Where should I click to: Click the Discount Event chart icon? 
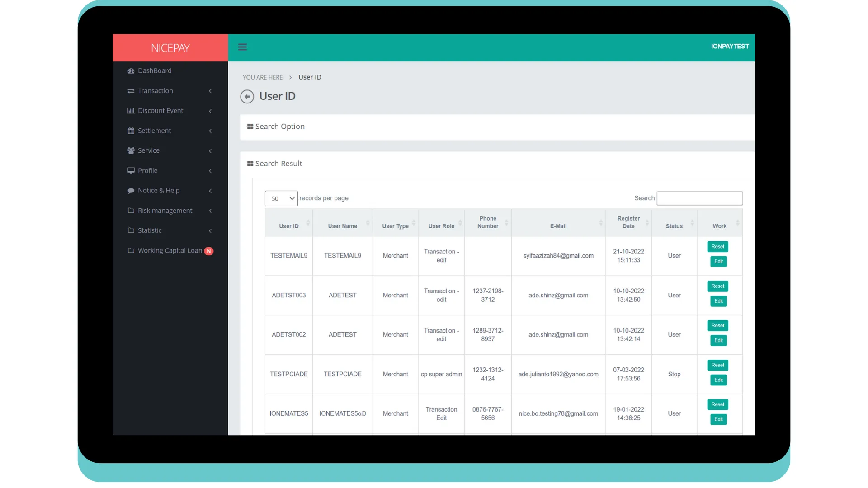131,111
